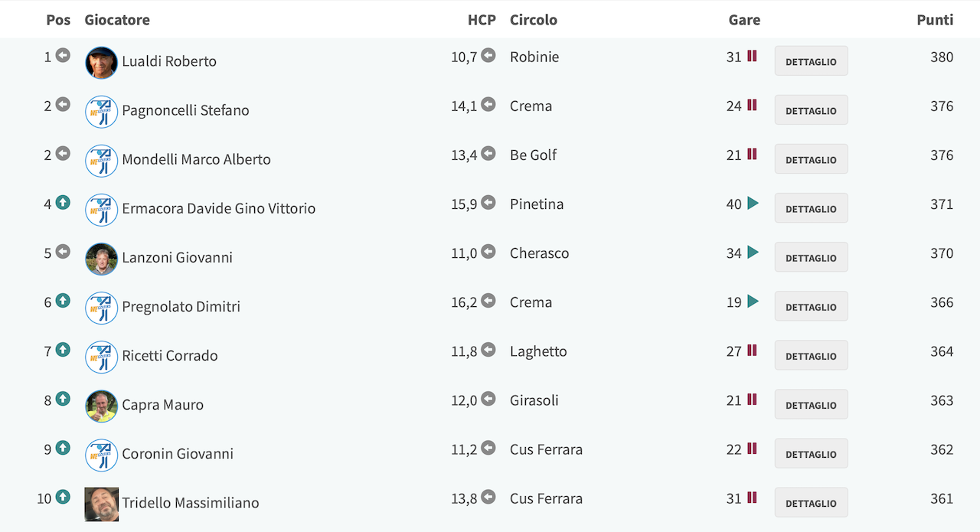
Task: Select the player name Ricetti Corrado
Action: (x=170, y=355)
